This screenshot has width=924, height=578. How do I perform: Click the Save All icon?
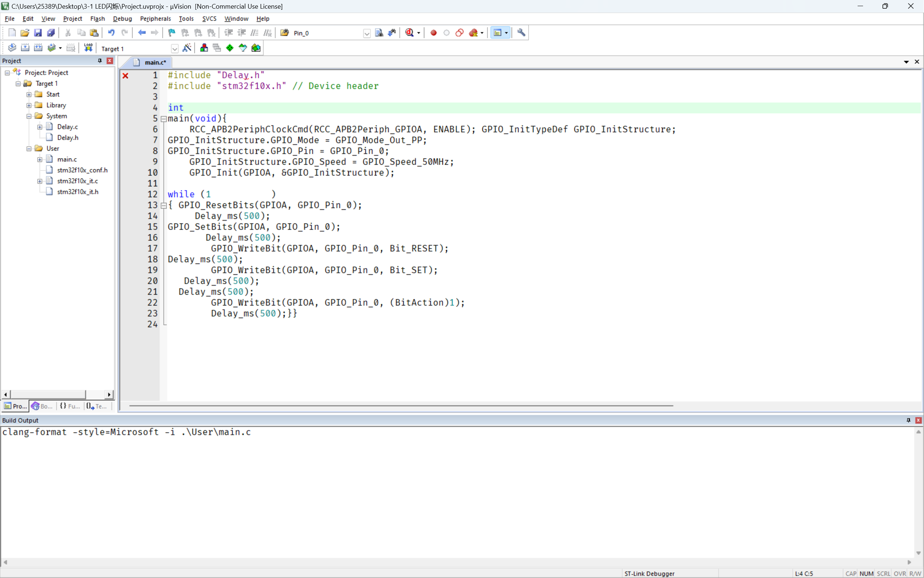(51, 33)
